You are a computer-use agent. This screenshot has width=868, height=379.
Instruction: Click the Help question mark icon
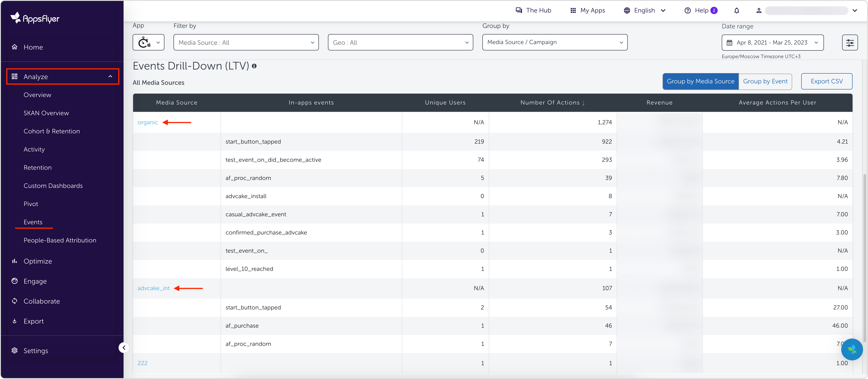[687, 10]
